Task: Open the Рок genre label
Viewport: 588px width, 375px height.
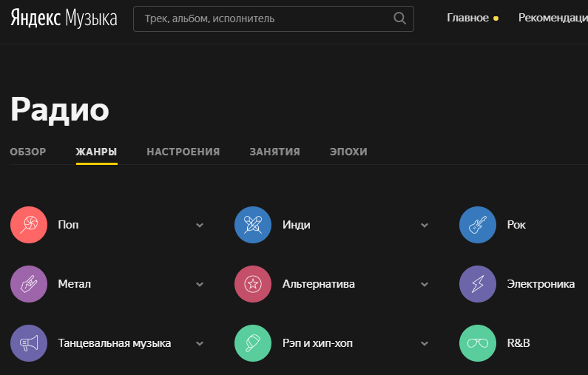Action: coord(516,225)
